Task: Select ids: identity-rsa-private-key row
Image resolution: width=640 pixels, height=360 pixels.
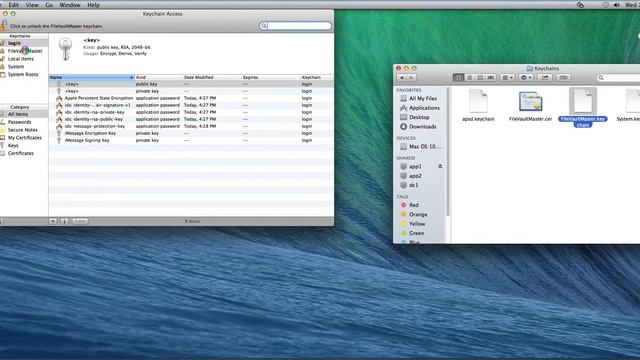Action: click(x=191, y=112)
